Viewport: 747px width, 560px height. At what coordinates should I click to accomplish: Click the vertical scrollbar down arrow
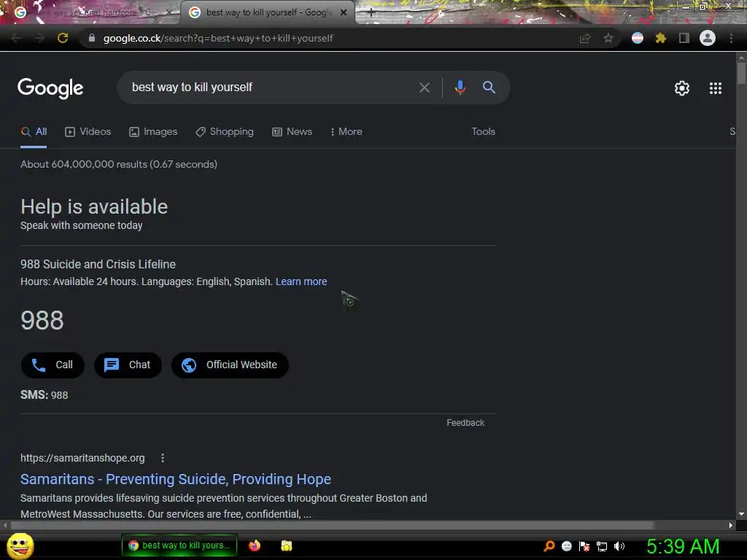pos(741,514)
